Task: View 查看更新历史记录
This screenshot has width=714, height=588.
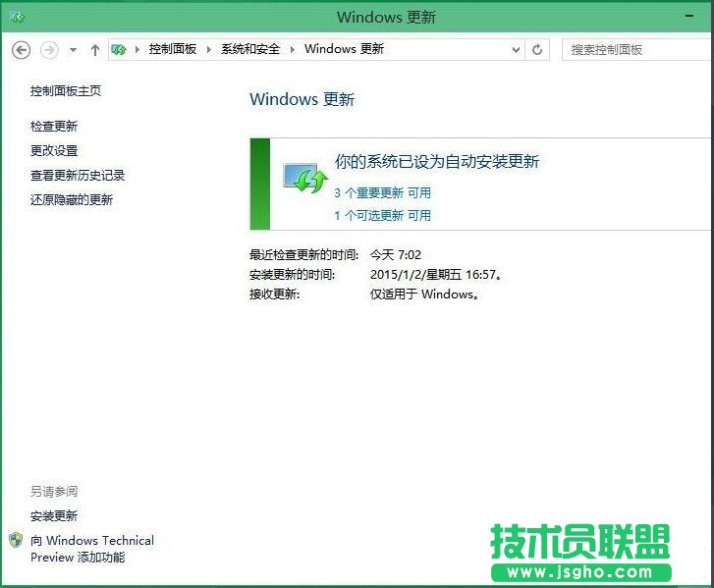Action: [x=78, y=175]
